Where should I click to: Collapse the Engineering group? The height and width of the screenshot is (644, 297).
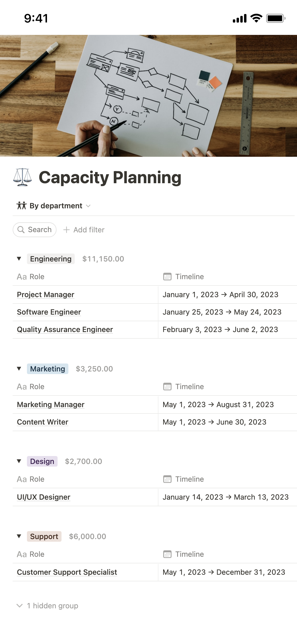click(19, 259)
